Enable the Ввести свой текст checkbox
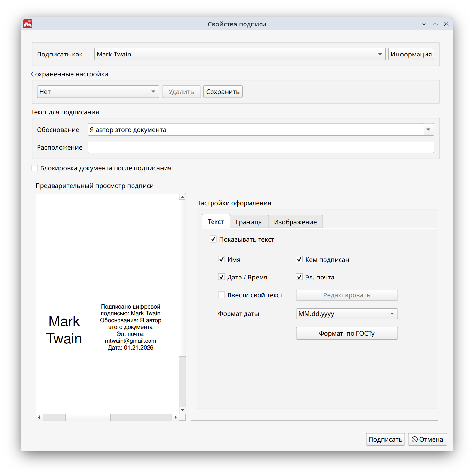 tap(222, 295)
